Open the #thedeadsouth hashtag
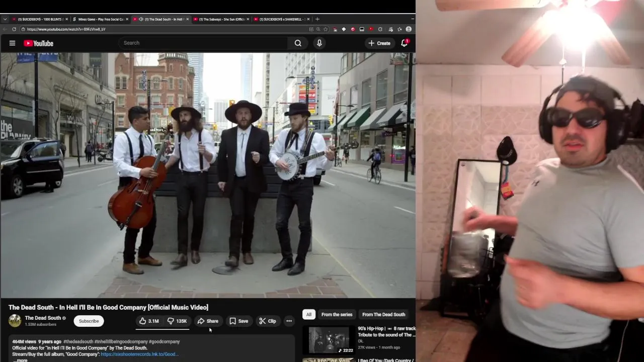644x362 pixels. click(78, 342)
